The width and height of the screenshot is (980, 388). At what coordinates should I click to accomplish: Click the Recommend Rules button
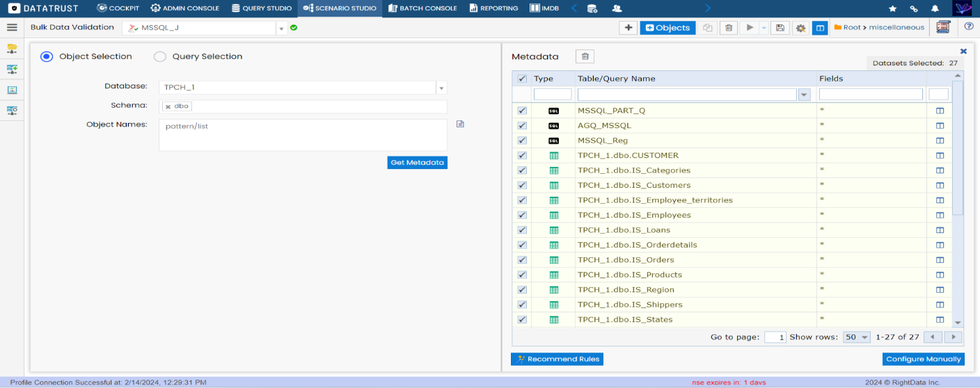pos(556,359)
